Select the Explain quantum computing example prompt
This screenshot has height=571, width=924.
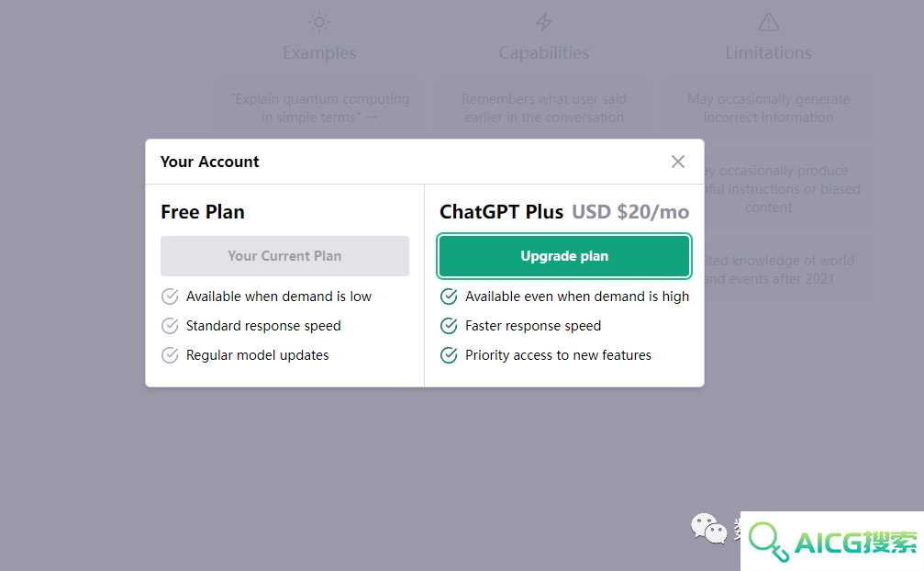point(319,107)
